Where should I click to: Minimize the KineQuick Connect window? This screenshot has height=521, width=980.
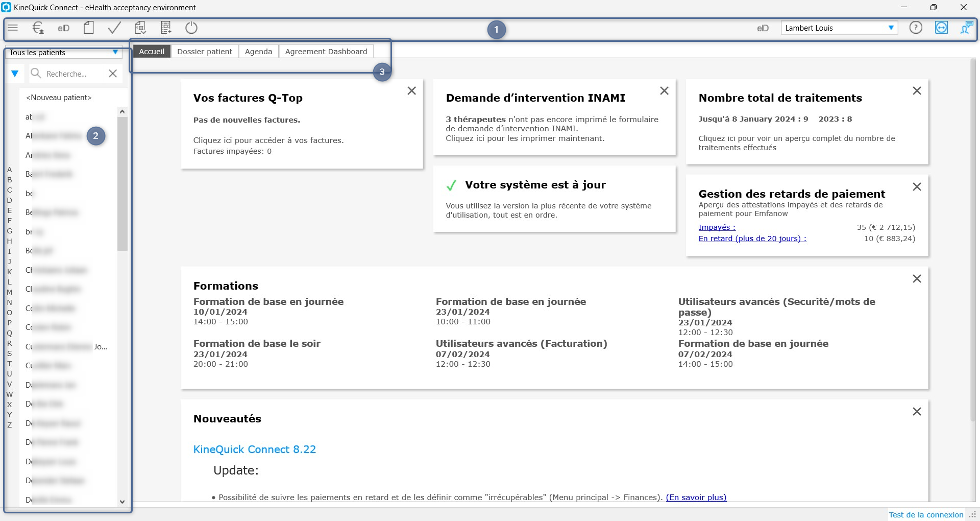[x=904, y=7]
